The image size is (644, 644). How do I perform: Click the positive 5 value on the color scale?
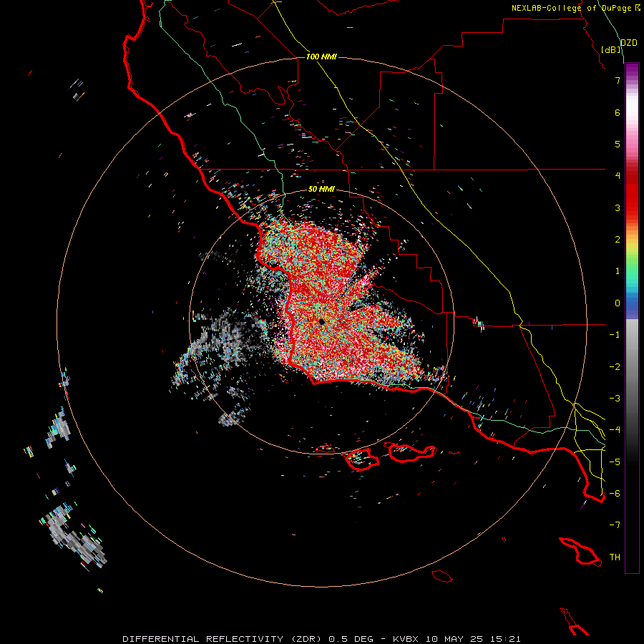point(618,144)
